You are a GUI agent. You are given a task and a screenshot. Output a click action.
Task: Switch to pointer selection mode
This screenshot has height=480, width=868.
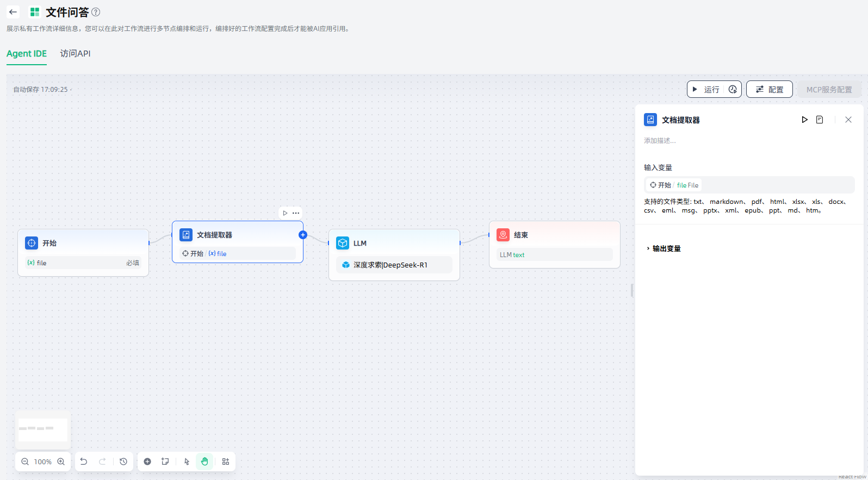tap(187, 462)
